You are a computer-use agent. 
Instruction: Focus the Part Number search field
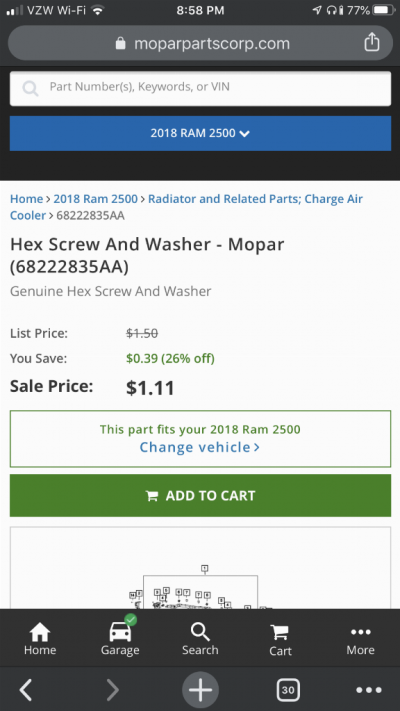(200, 88)
